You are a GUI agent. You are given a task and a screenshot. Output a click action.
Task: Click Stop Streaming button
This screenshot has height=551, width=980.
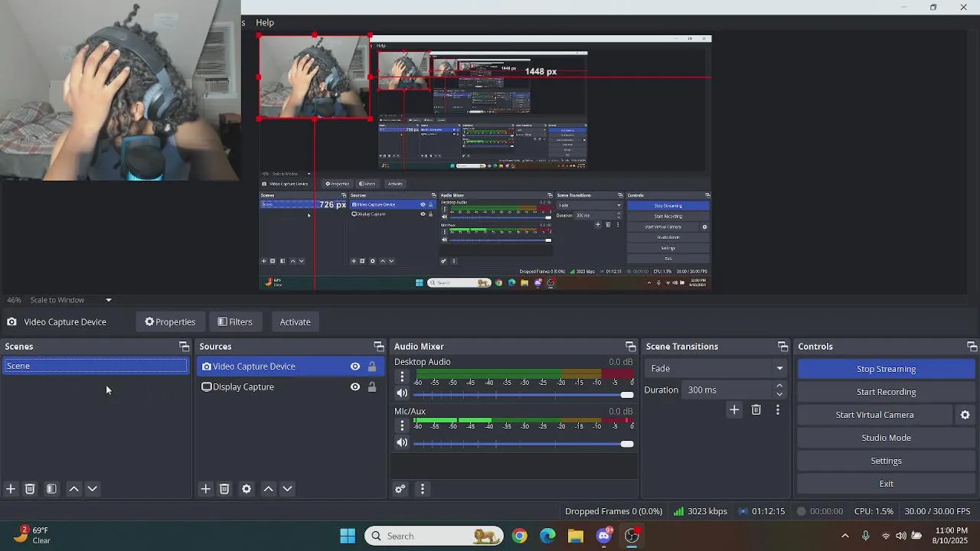tap(886, 369)
